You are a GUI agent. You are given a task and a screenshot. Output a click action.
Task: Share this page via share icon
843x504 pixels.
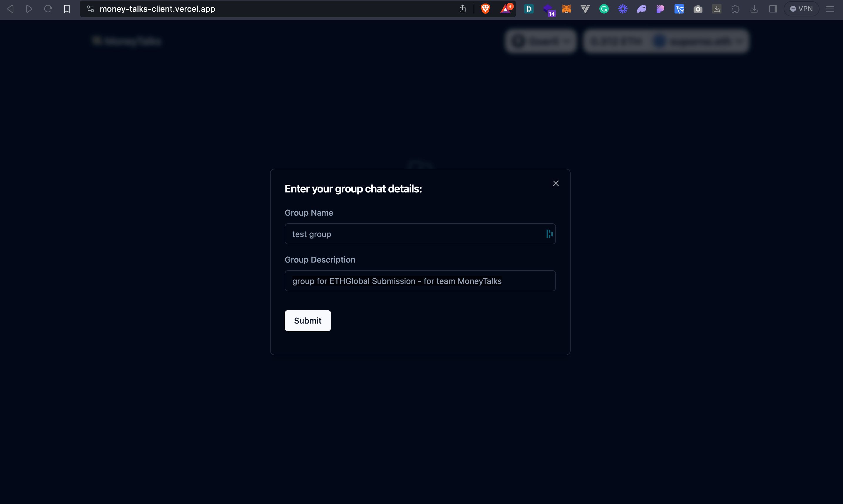(462, 9)
